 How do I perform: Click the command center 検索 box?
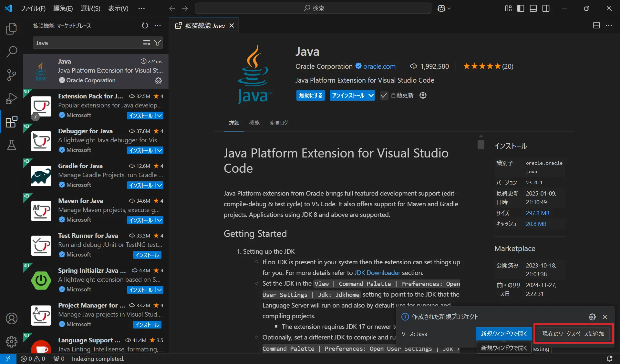point(313,8)
